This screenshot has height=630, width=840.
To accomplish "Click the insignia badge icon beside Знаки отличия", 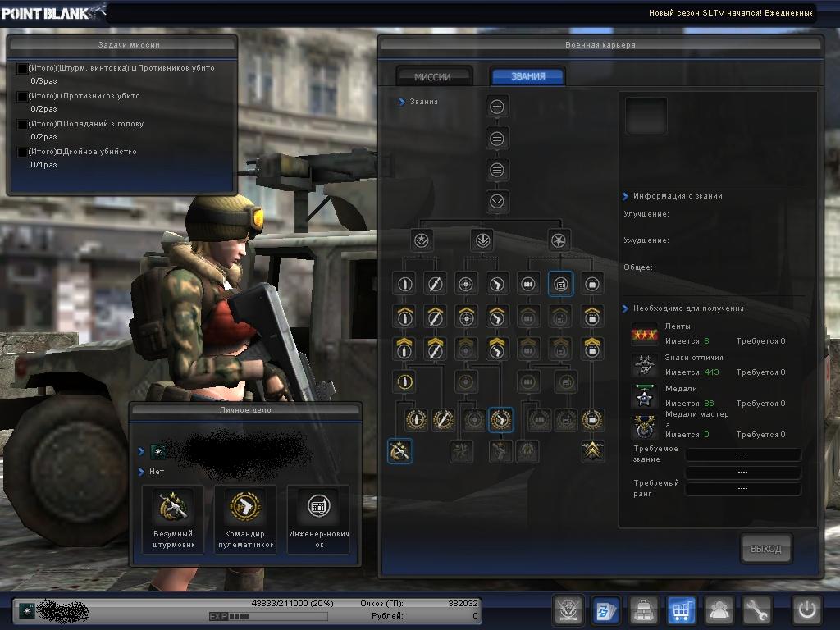I will pyautogui.click(x=645, y=365).
